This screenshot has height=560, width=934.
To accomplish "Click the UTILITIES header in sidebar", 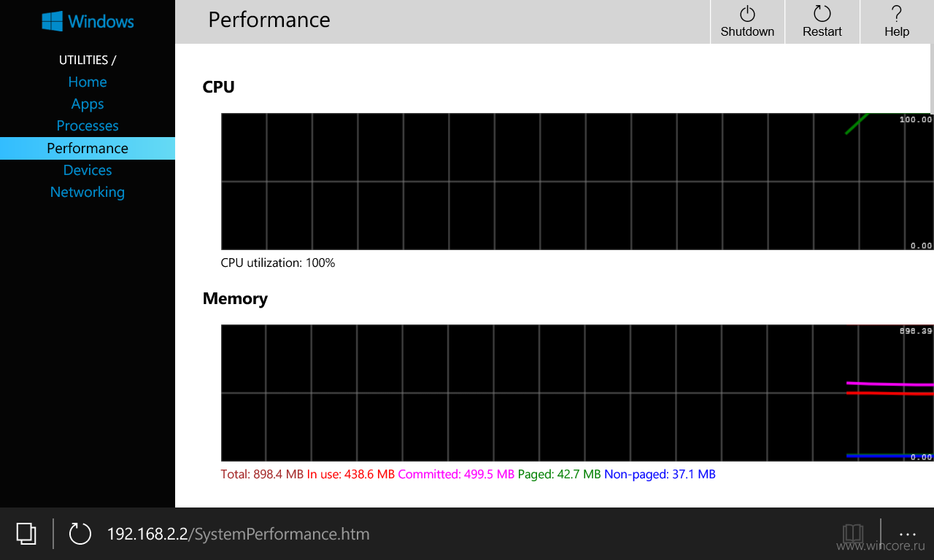I will [x=88, y=60].
